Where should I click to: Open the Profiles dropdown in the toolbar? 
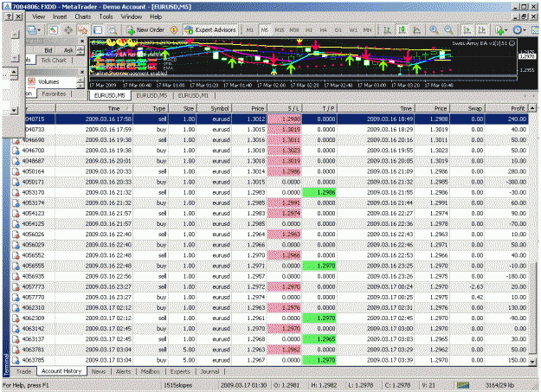34,30
